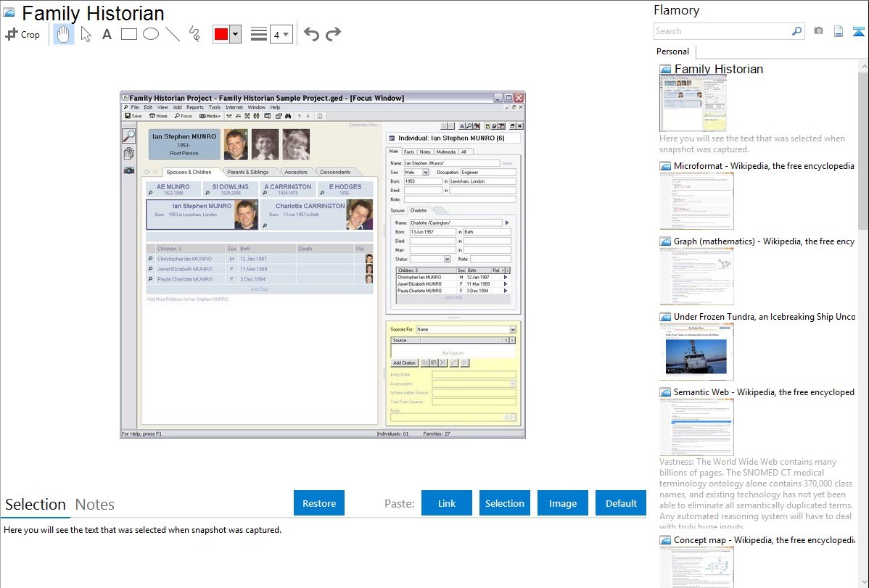Click the search magnifier icon
Viewport: 869px width, 588px height.
[797, 31]
